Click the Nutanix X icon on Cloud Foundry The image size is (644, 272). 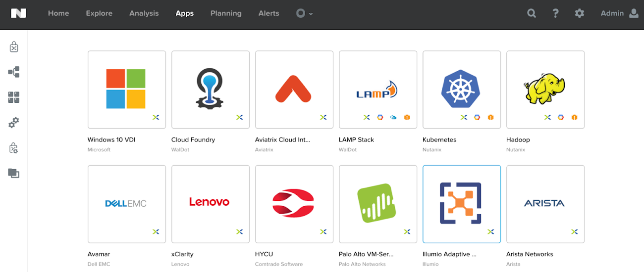click(240, 117)
